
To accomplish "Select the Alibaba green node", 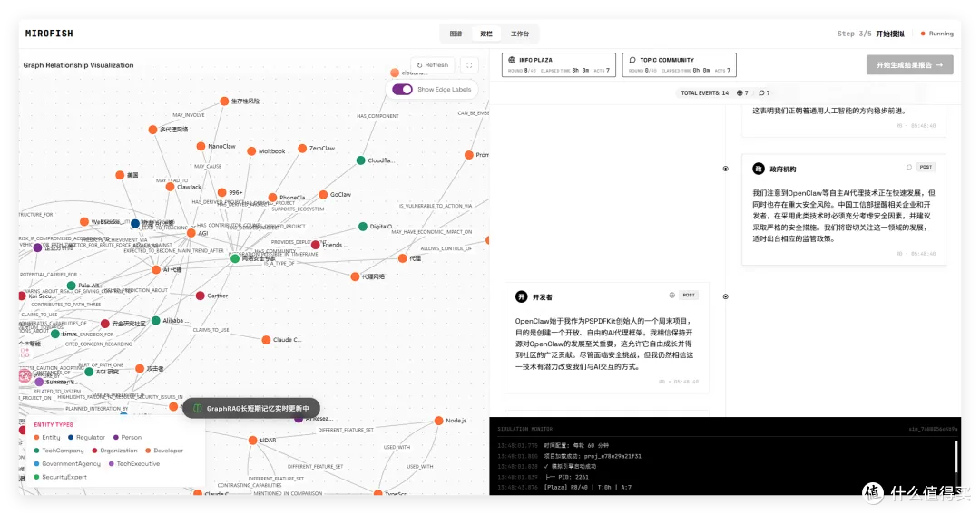I will tap(156, 320).
